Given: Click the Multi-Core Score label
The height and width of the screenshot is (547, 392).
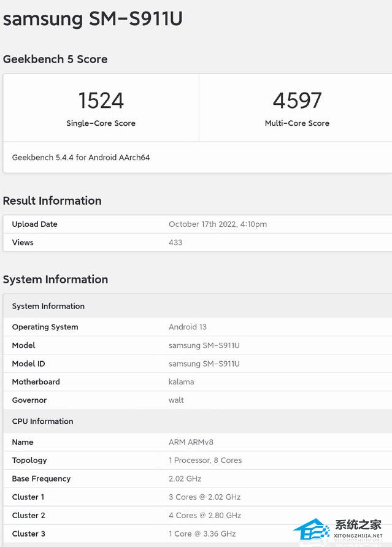Looking at the screenshot, I should click(297, 123).
